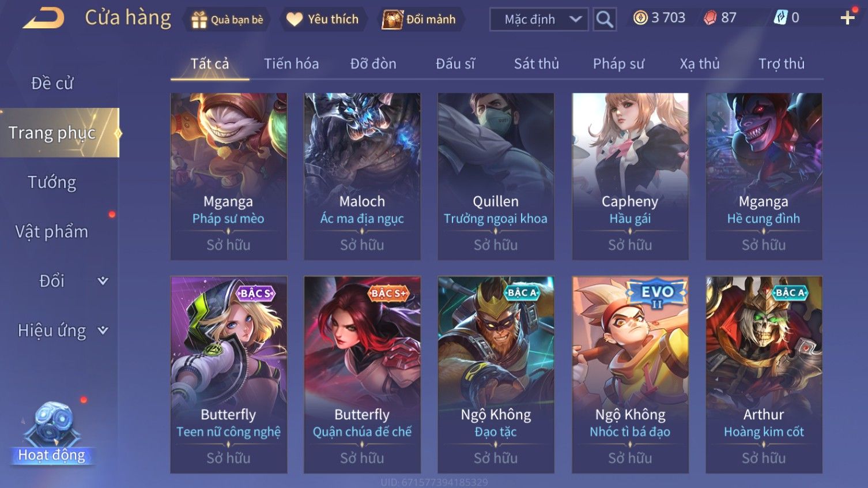Open Tướng in the sidebar
The width and height of the screenshot is (868, 488).
point(52,182)
